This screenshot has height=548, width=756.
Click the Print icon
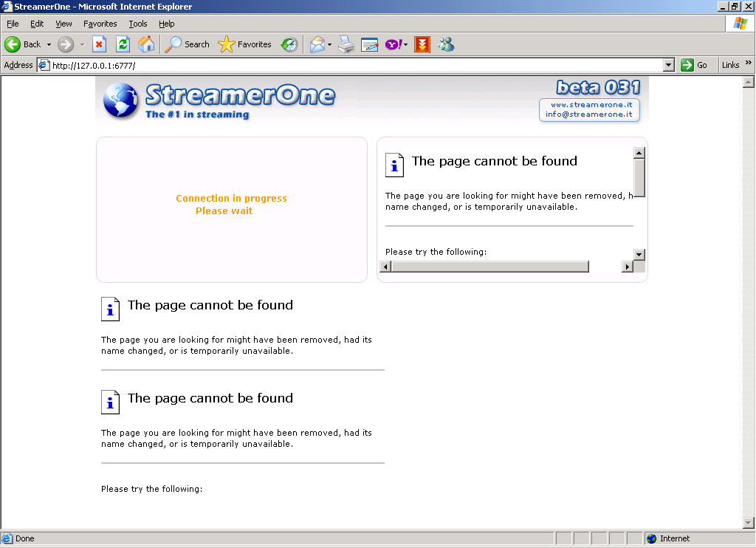click(346, 44)
